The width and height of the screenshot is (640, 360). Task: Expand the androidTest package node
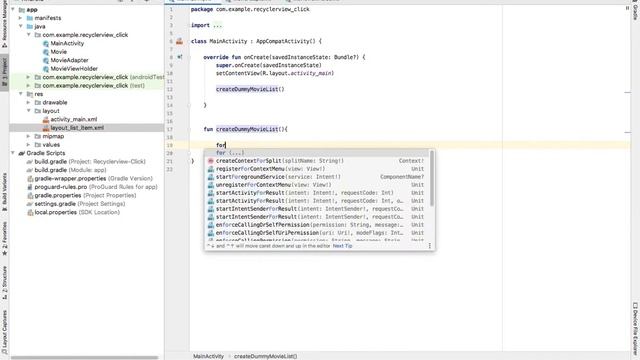click(29, 77)
